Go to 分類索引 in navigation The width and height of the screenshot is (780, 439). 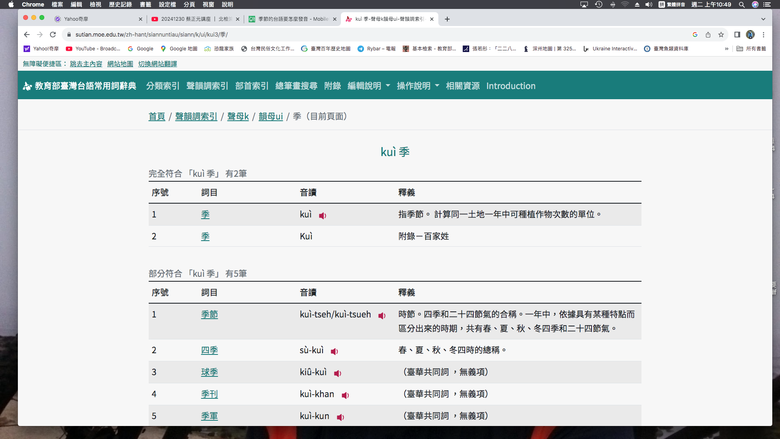click(163, 86)
